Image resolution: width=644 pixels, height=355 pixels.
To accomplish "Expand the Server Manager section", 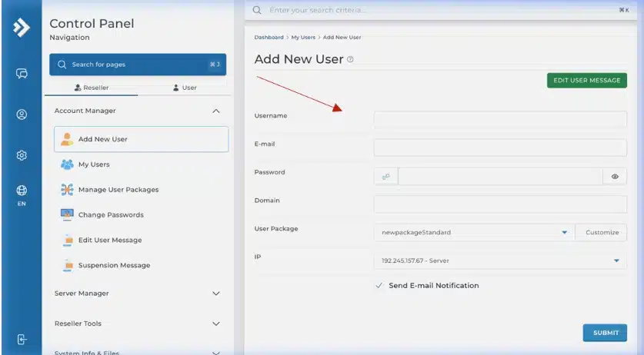I will [x=216, y=294].
